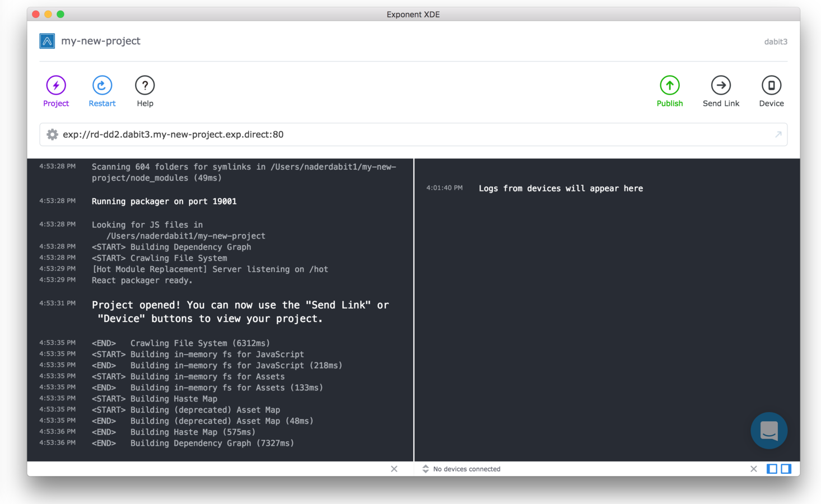Click '<END> Crawling File System (6312ms)' line
The height and width of the screenshot is (504, 821).
[x=181, y=343]
